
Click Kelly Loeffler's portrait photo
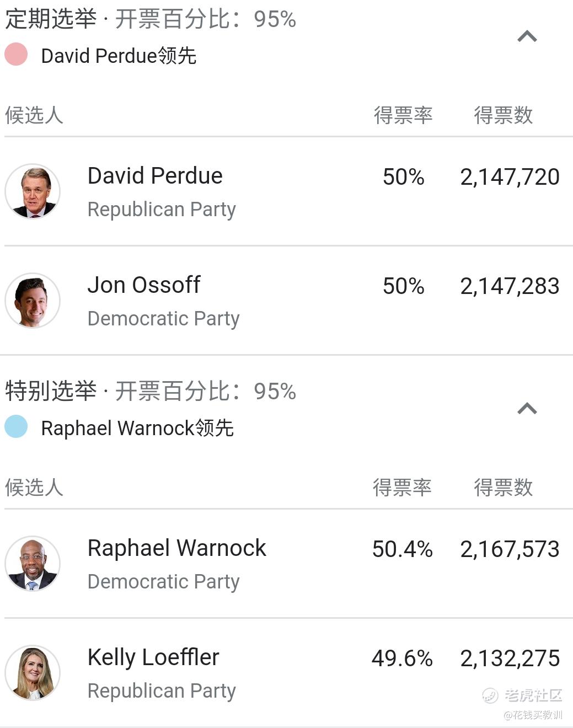pyautogui.click(x=33, y=672)
